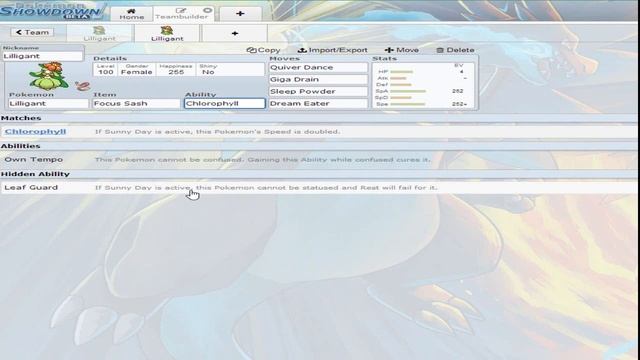This screenshot has height=360, width=640.
Task: Click the SpA stat bar
Action: click(x=408, y=91)
